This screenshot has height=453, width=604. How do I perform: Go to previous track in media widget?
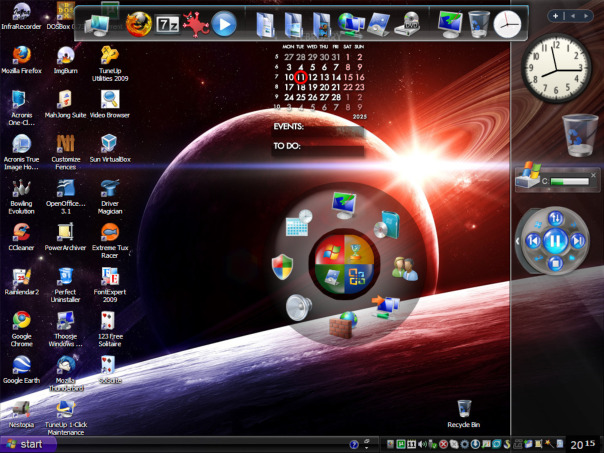click(532, 241)
